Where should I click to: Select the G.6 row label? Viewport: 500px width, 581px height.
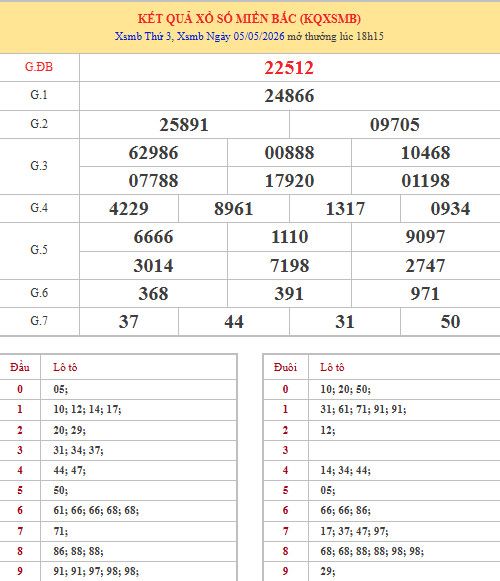click(x=39, y=293)
